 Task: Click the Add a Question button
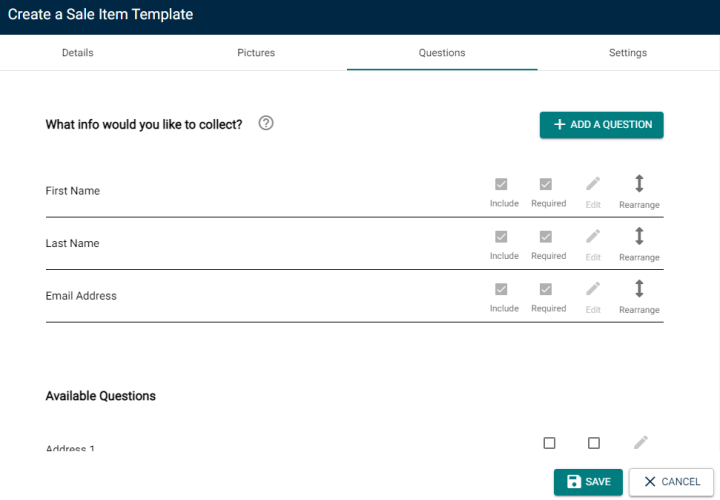(x=602, y=124)
